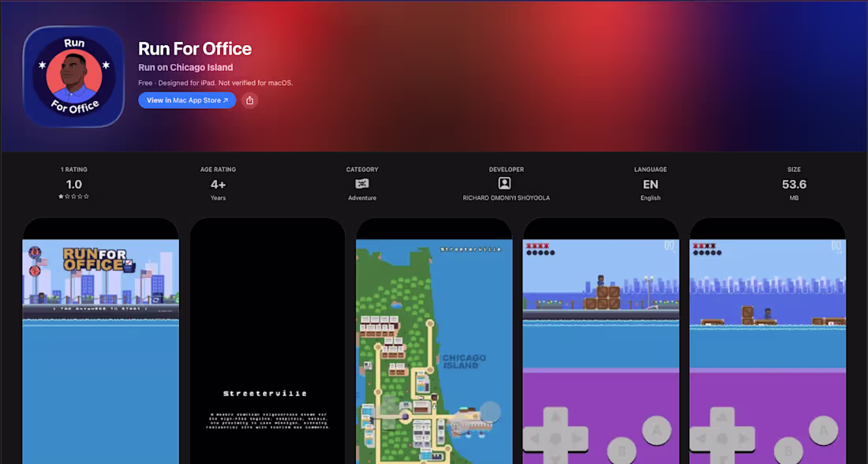Click the Run For Office app icon
The image size is (868, 464).
coord(73,77)
